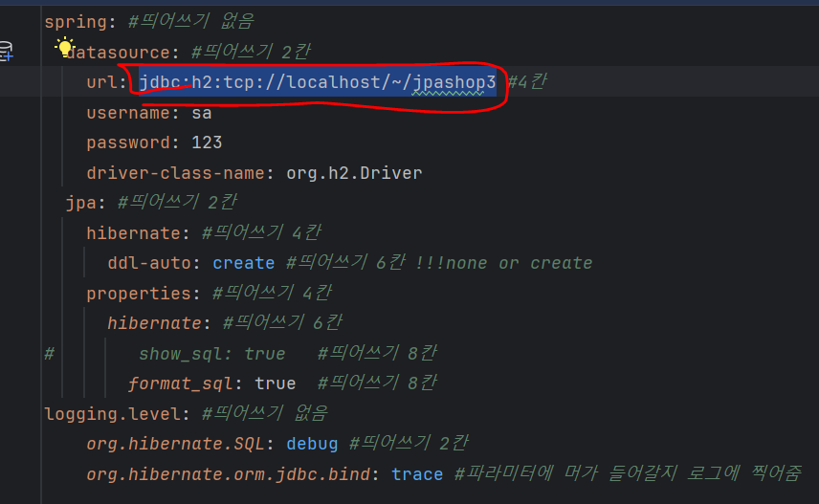Click the 'spring:' key
The image size is (819, 504).
(80, 22)
